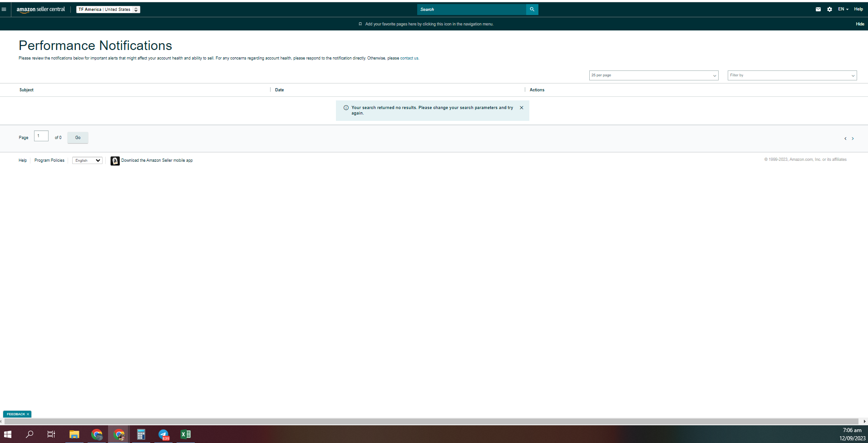Open the Filter by dropdown
This screenshot has width=868, height=443.
tap(792, 75)
